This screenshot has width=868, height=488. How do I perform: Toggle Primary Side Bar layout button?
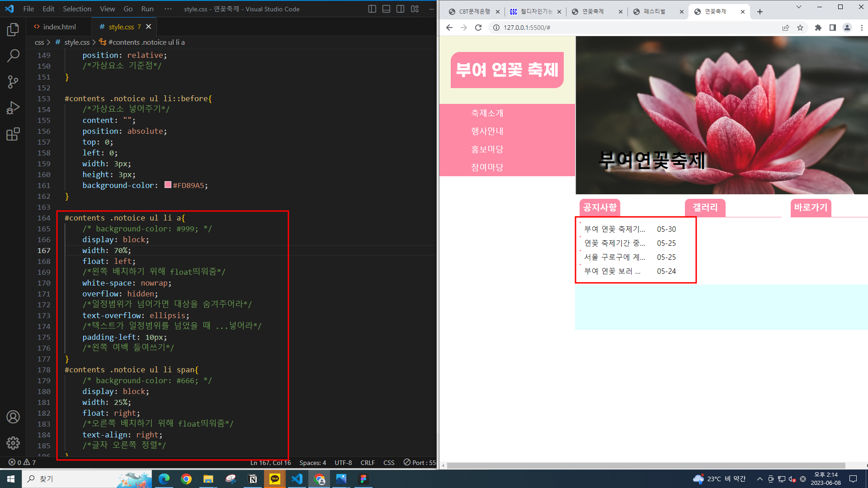pyautogui.click(x=372, y=9)
